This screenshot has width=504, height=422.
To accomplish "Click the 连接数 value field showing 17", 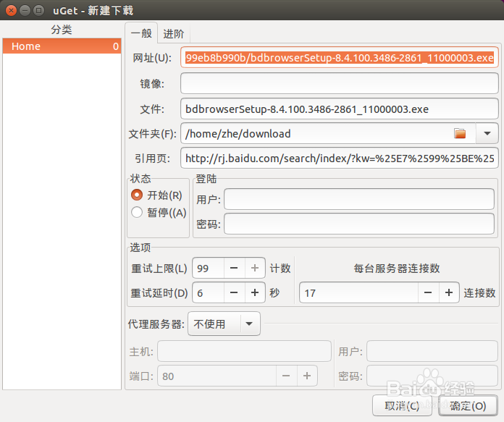I will (358, 293).
